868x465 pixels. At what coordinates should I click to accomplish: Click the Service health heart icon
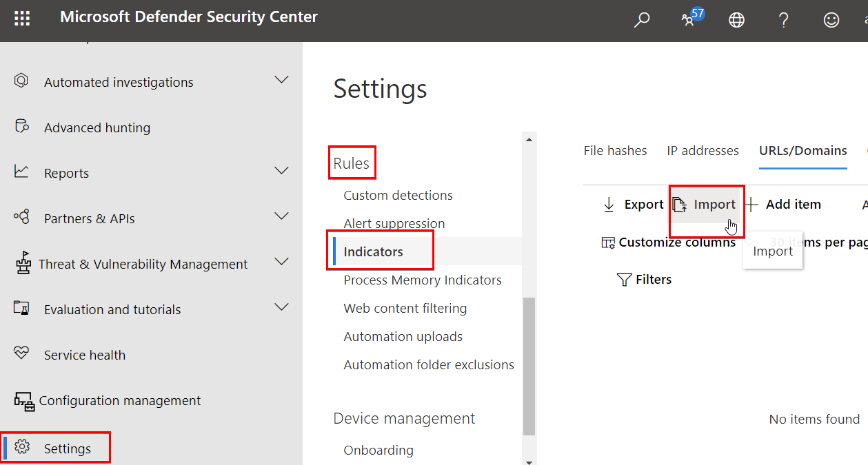21,353
